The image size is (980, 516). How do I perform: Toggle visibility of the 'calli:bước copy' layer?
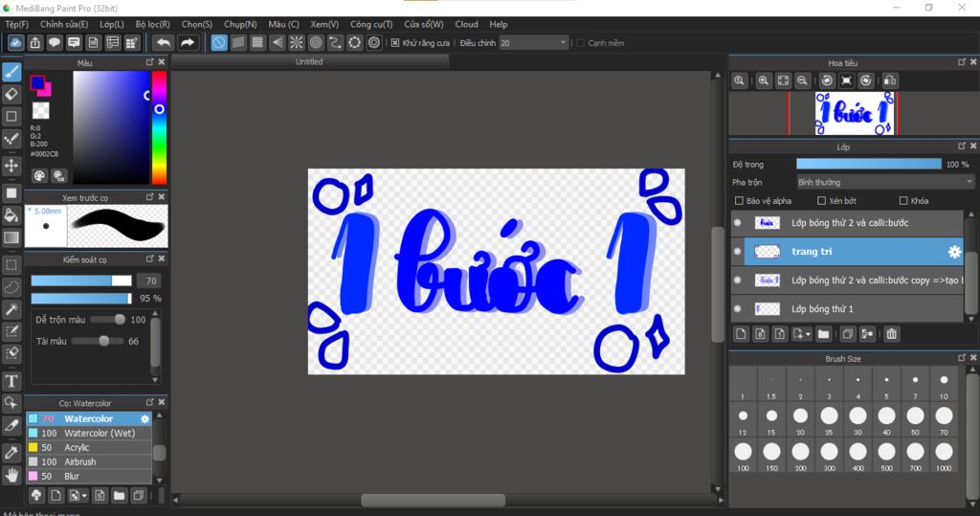tap(738, 280)
